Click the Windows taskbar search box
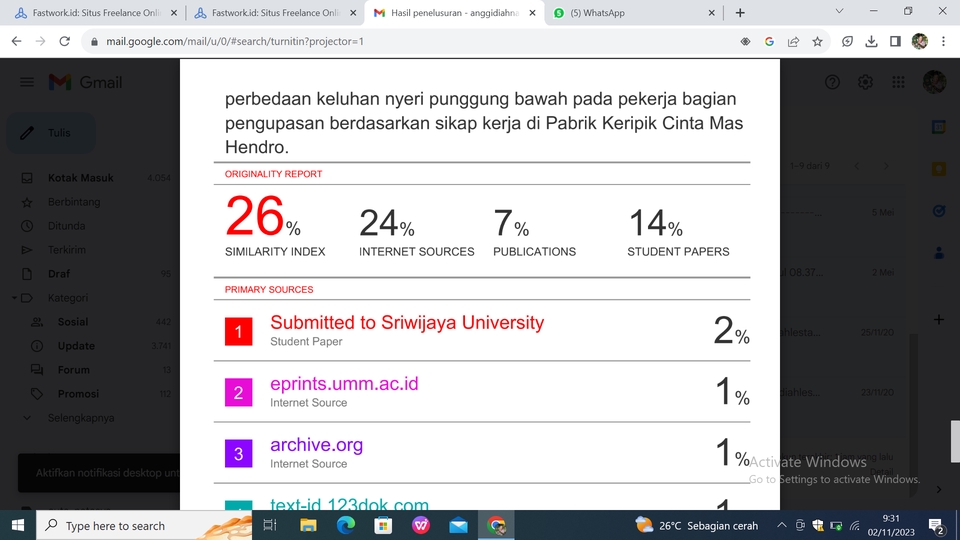The image size is (960, 540). click(x=144, y=525)
